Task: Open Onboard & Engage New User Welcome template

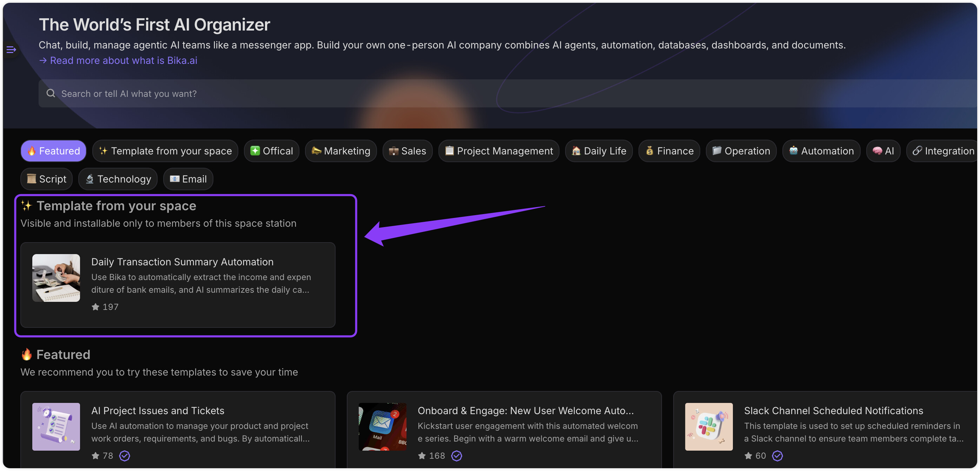Action: [525, 411]
